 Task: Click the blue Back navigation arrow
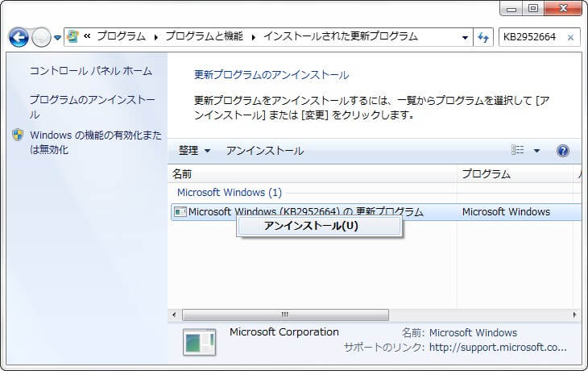click(x=19, y=37)
